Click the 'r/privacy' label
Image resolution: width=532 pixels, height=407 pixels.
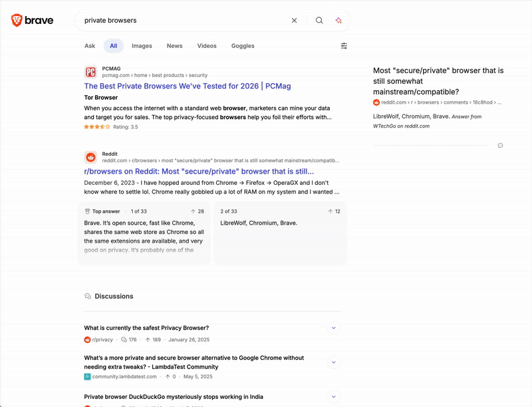[x=102, y=340]
